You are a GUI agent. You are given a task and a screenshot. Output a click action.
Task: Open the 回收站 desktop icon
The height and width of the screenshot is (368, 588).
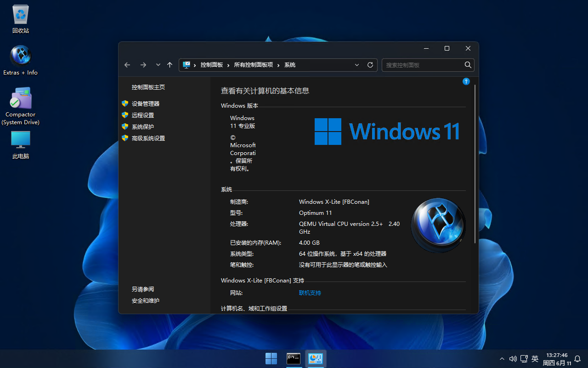click(20, 19)
